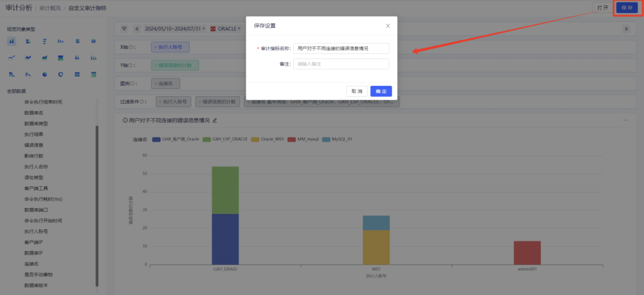The height and width of the screenshot is (295, 644).
Task: Choose the green matrix table visual icon
Action: click(94, 75)
